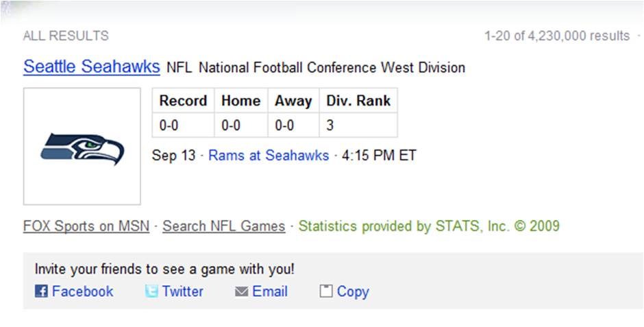Screen dimensions: 644x327
Task: Click the Copy clipboard icon
Action: click(326, 291)
